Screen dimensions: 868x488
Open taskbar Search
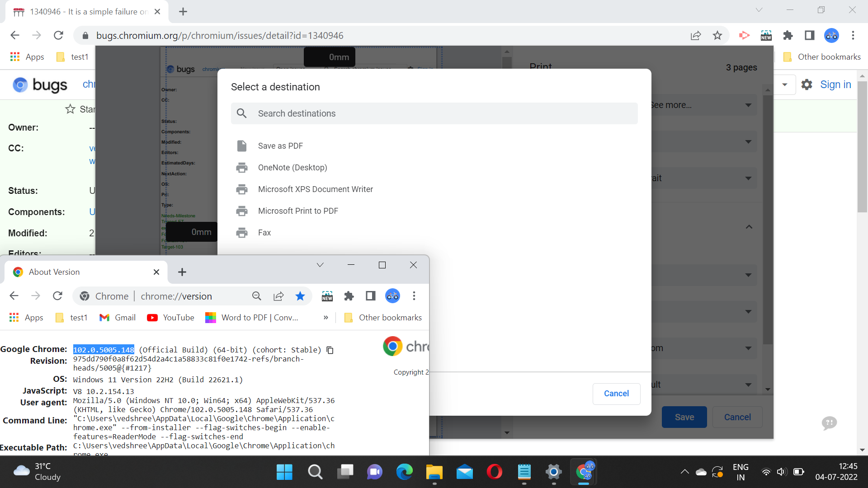click(x=315, y=472)
